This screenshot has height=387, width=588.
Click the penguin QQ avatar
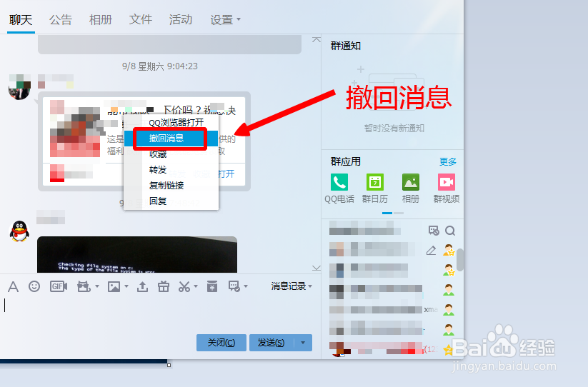19,231
